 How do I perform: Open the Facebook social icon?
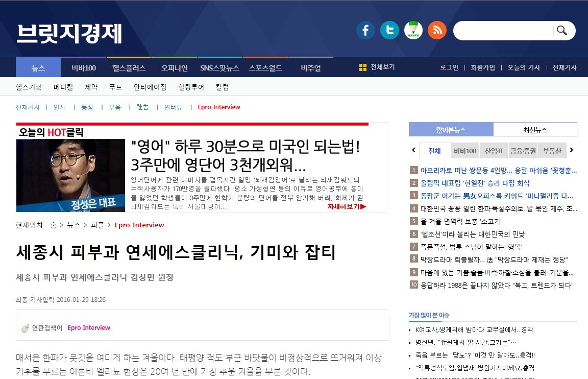pos(365,30)
